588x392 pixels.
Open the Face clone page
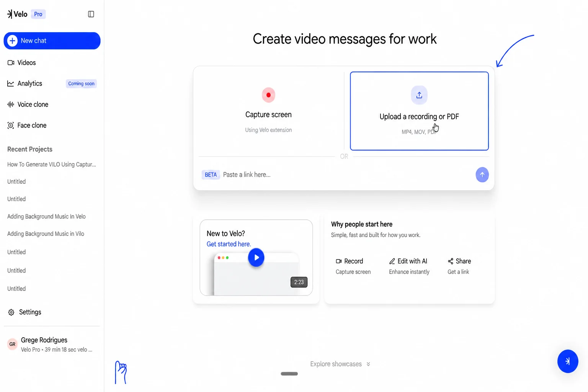pyautogui.click(x=32, y=125)
